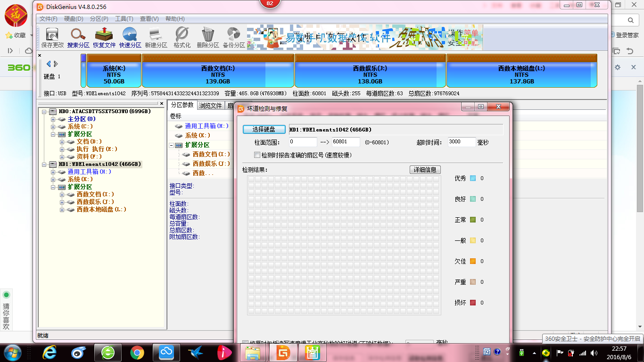Screen dimensions: 644x362
Task: Click the 选择硬盘 button
Action: (264, 130)
